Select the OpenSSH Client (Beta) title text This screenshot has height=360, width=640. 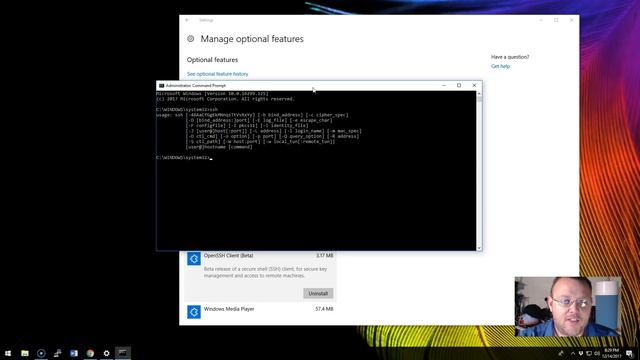click(229, 256)
